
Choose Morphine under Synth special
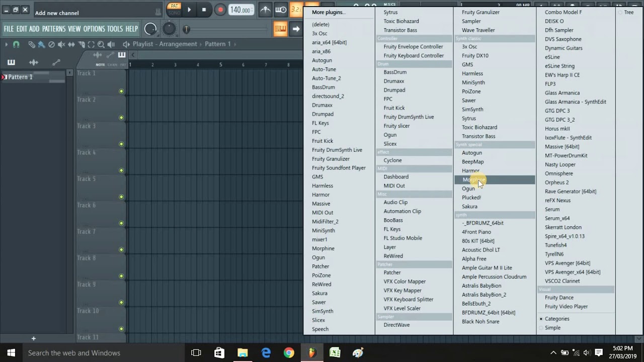tap(495, 179)
